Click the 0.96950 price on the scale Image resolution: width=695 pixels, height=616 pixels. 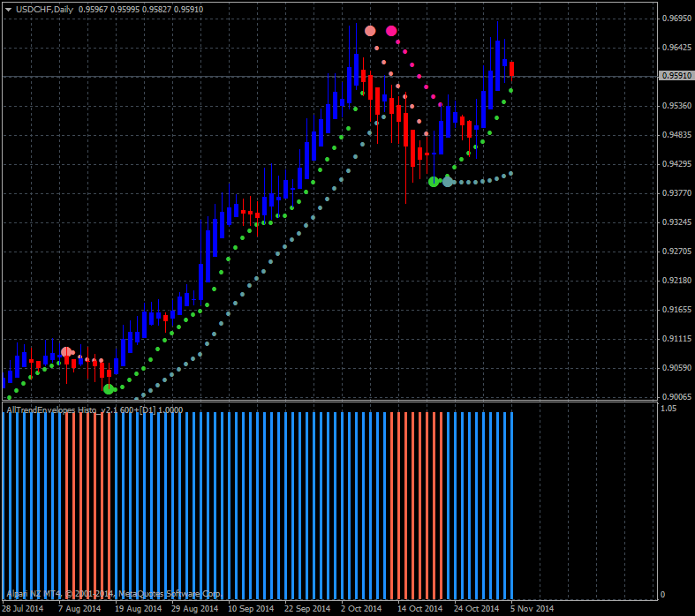coord(676,19)
